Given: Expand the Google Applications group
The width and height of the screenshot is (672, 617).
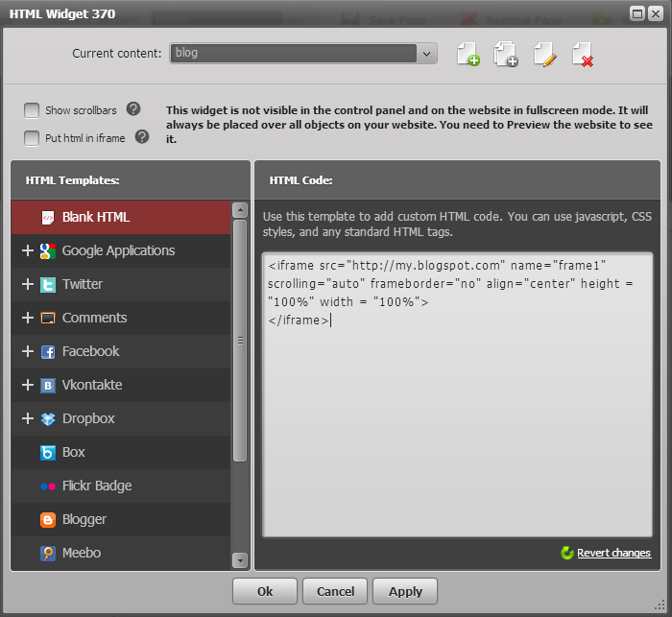Looking at the screenshot, I should point(28,250).
